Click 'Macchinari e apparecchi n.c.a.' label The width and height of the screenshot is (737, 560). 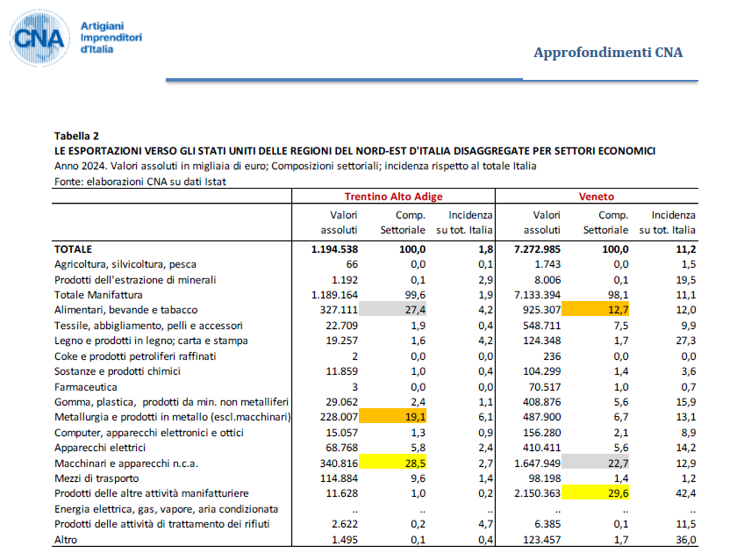click(x=126, y=463)
